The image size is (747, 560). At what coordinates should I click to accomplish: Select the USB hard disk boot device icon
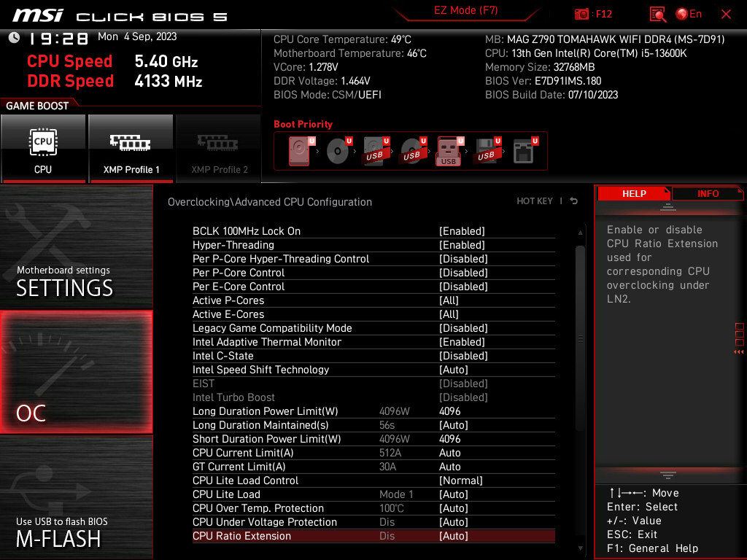[x=376, y=151]
